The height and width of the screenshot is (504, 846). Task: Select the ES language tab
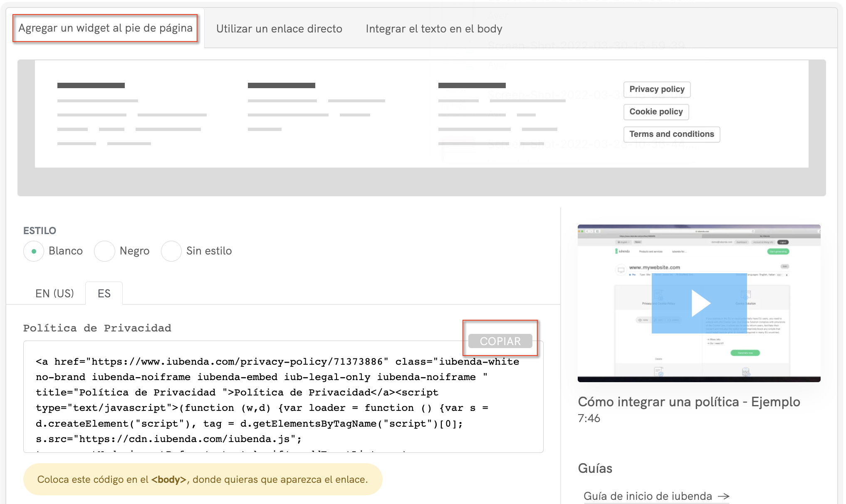pyautogui.click(x=104, y=293)
